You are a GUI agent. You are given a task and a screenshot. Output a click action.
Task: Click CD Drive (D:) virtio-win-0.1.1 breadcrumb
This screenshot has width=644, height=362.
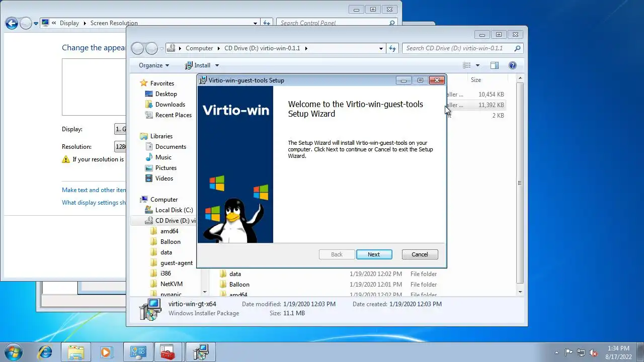262,48
